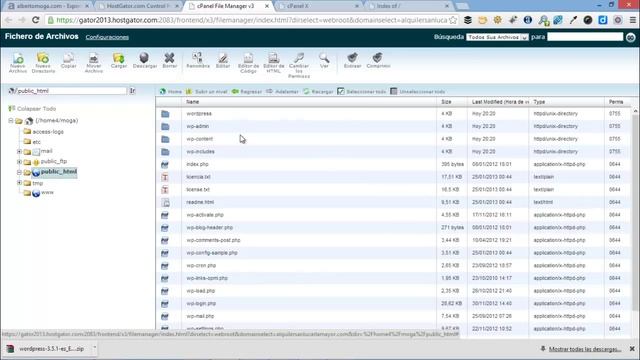Click Colapsar Todo in the tree
640x360 pixels.
[x=32, y=109]
